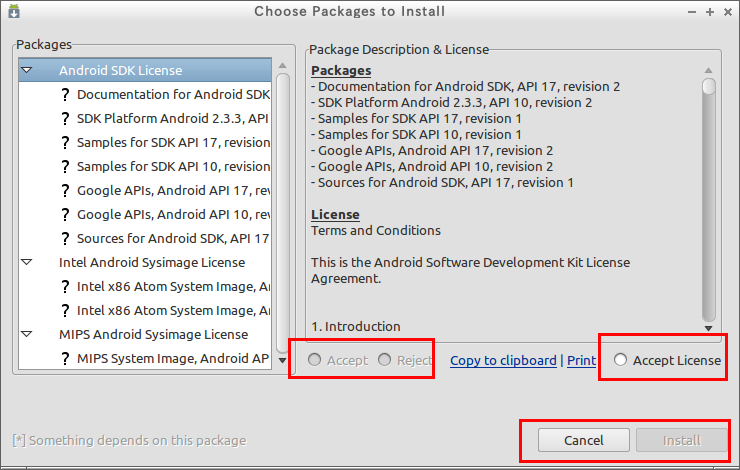Open the Copy to clipboard link
The image size is (740, 470).
click(503, 361)
